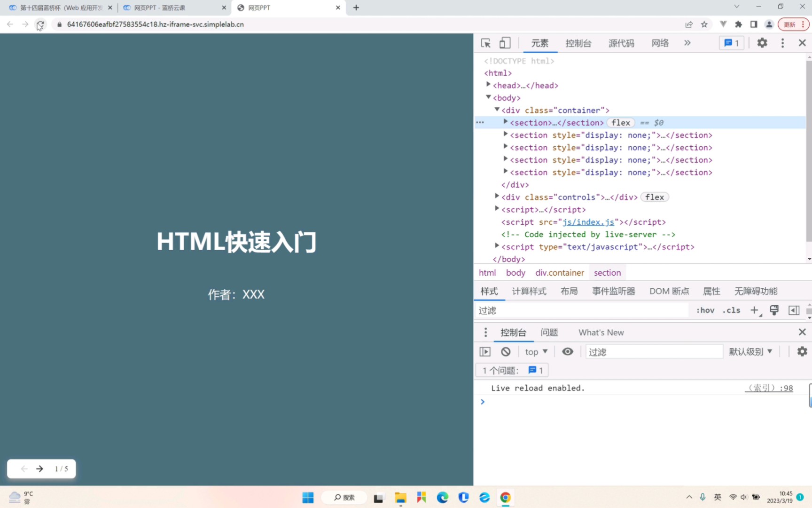The width and height of the screenshot is (812, 508).
Task: Open console settings gear icon
Action: (x=802, y=352)
